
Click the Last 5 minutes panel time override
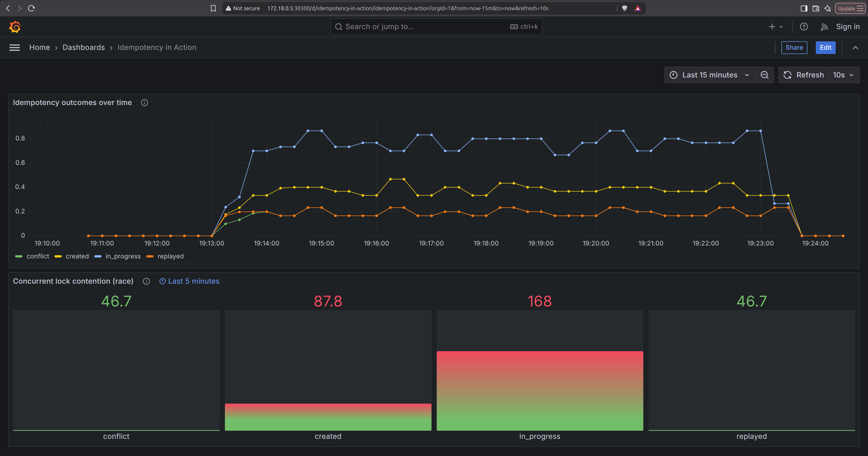(x=189, y=281)
